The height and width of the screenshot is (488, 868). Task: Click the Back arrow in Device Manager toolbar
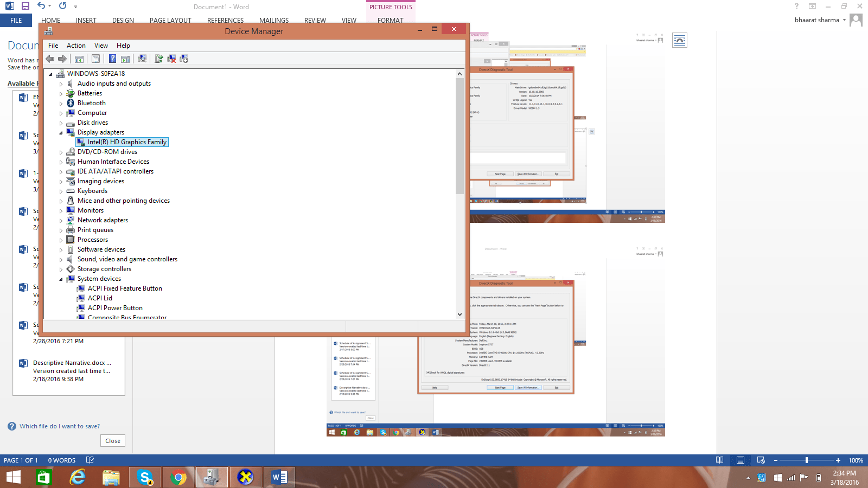point(50,59)
